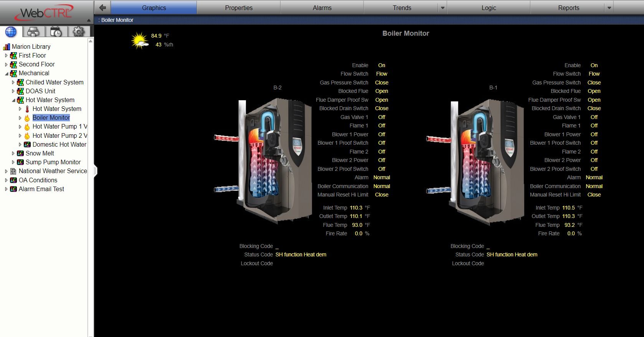
Task: Click the navigation panel collapse handle
Action: tap(95, 171)
